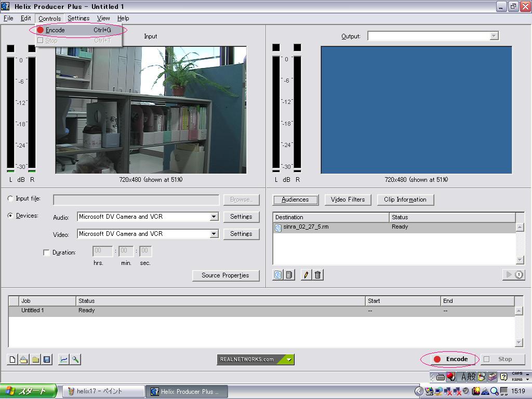Expand the Video device dropdown

pos(214,234)
